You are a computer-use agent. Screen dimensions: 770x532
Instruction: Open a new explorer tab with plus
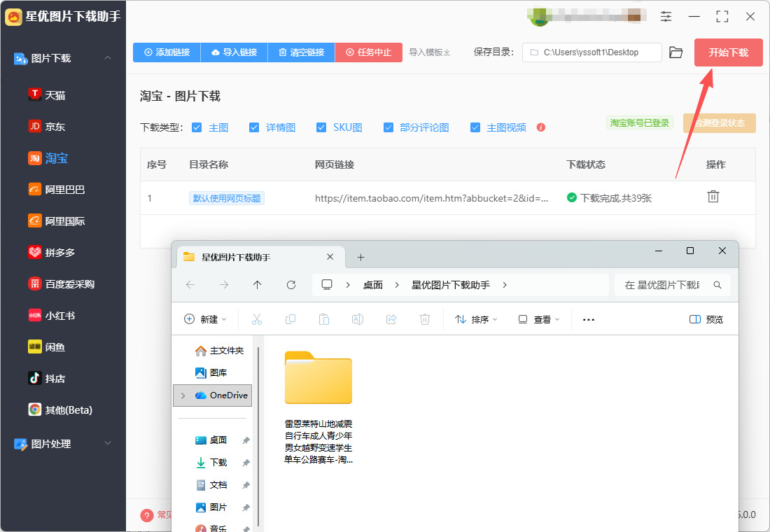pos(361,257)
